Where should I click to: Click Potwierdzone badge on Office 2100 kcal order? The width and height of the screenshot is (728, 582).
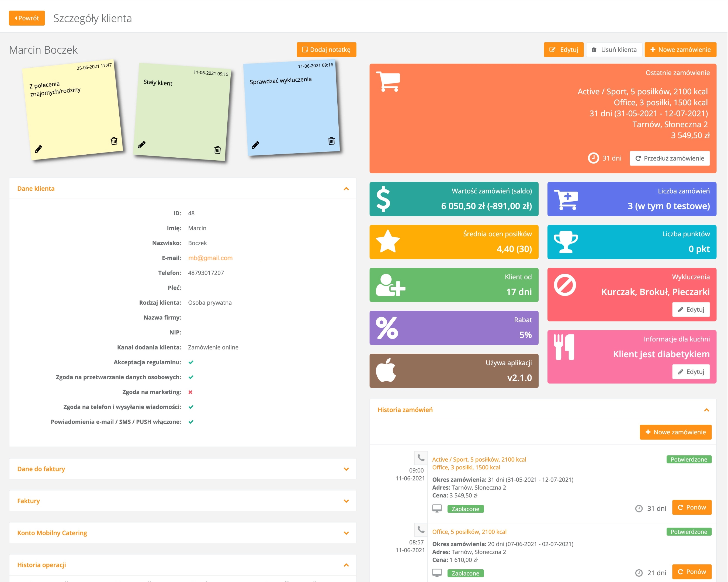click(689, 532)
